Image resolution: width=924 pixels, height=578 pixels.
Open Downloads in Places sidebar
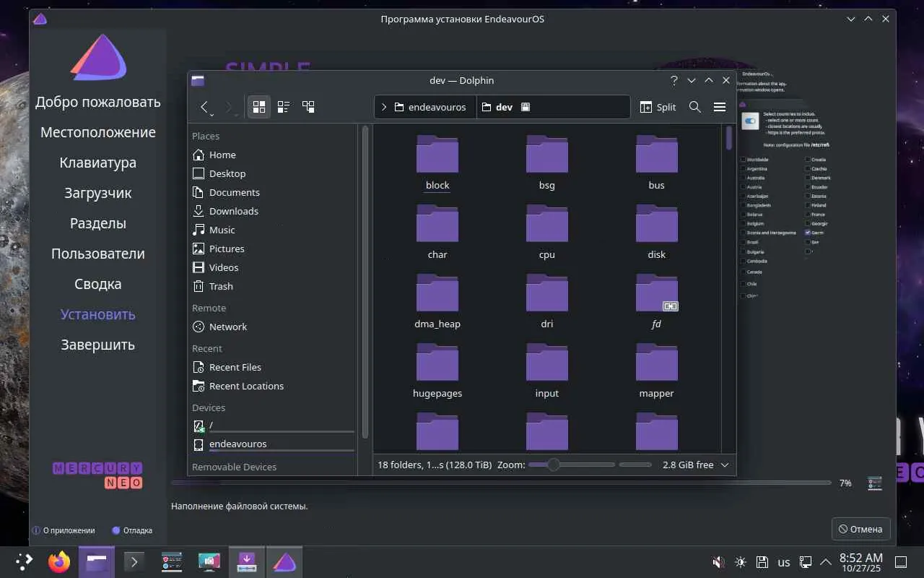click(x=233, y=211)
